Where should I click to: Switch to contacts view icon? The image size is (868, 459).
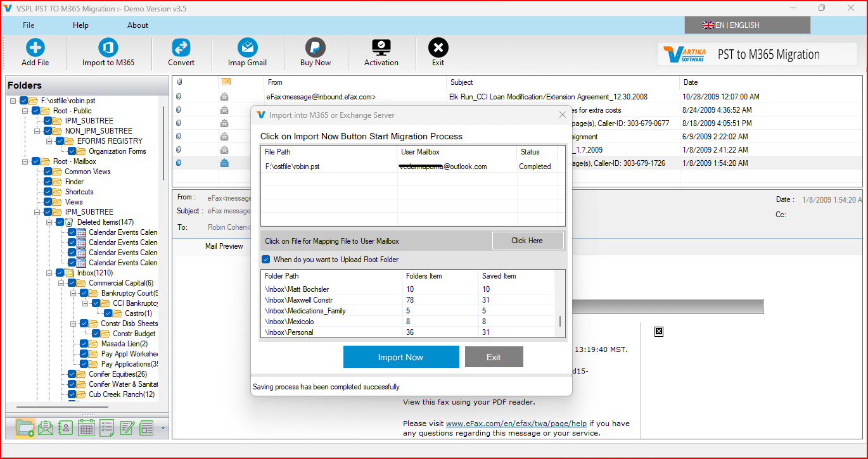66,428
